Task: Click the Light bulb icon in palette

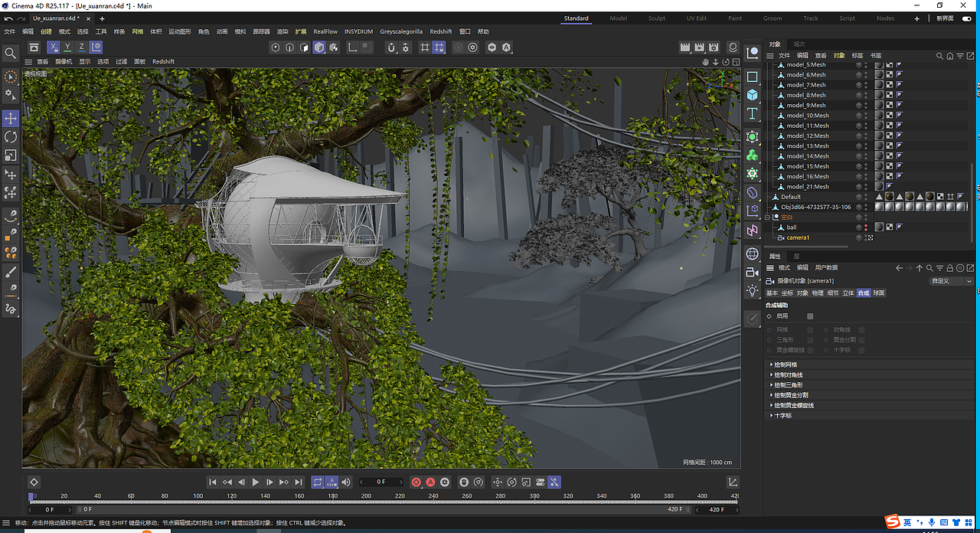Action: click(753, 291)
